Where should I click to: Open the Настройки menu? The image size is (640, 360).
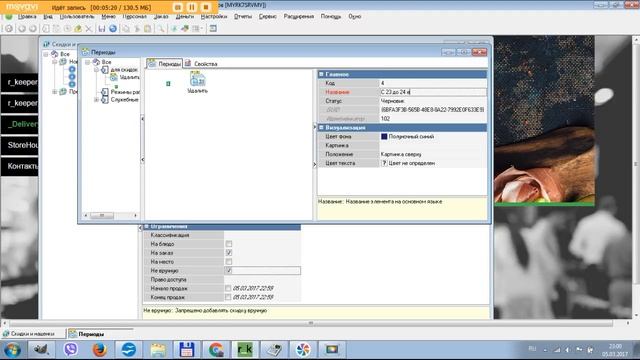(213, 16)
